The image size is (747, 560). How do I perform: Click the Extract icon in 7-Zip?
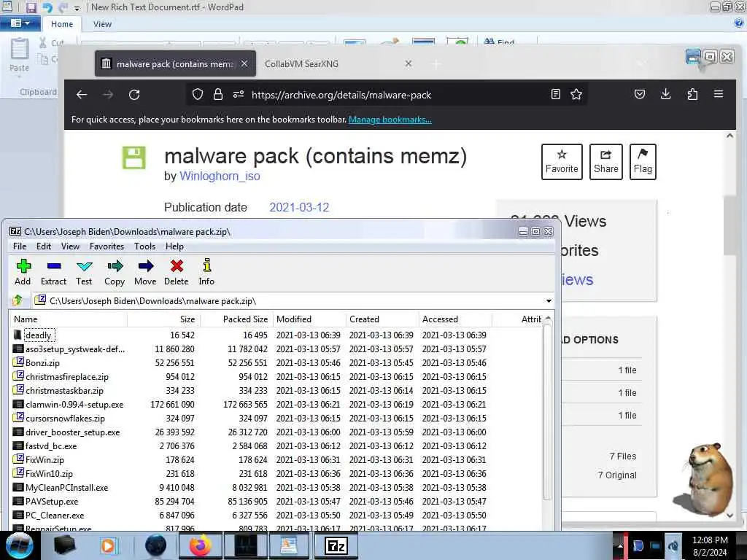click(53, 272)
